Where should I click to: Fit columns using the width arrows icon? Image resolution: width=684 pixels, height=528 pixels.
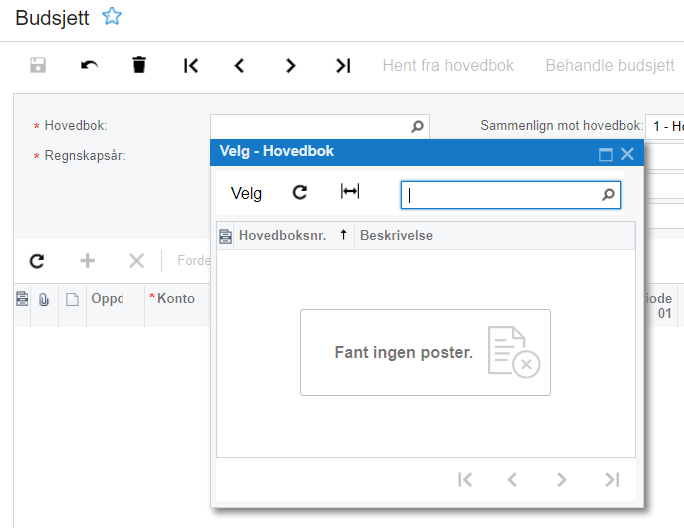350,191
